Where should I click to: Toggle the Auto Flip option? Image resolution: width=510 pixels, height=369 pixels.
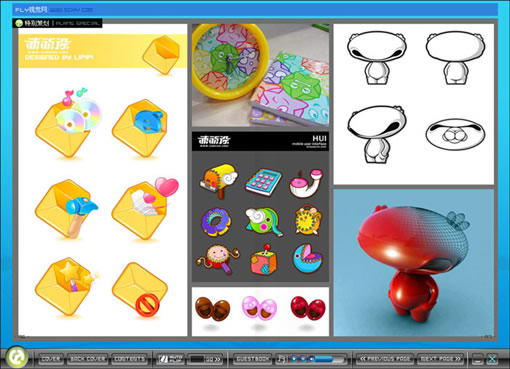point(171,359)
